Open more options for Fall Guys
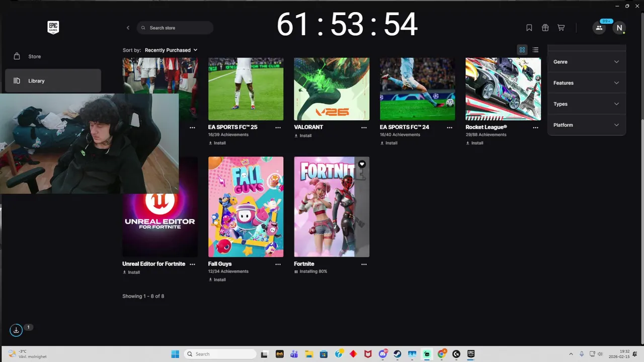The height and width of the screenshot is (362, 644). click(278, 264)
